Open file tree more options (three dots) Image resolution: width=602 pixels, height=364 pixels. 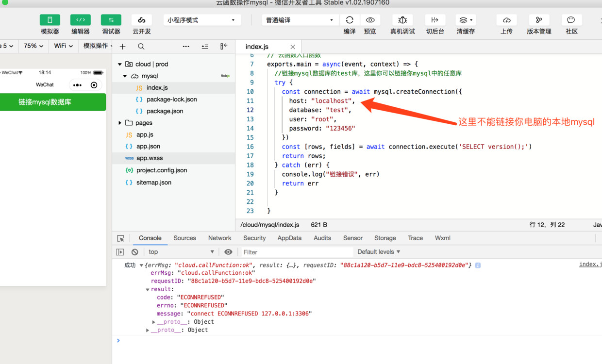click(x=186, y=47)
